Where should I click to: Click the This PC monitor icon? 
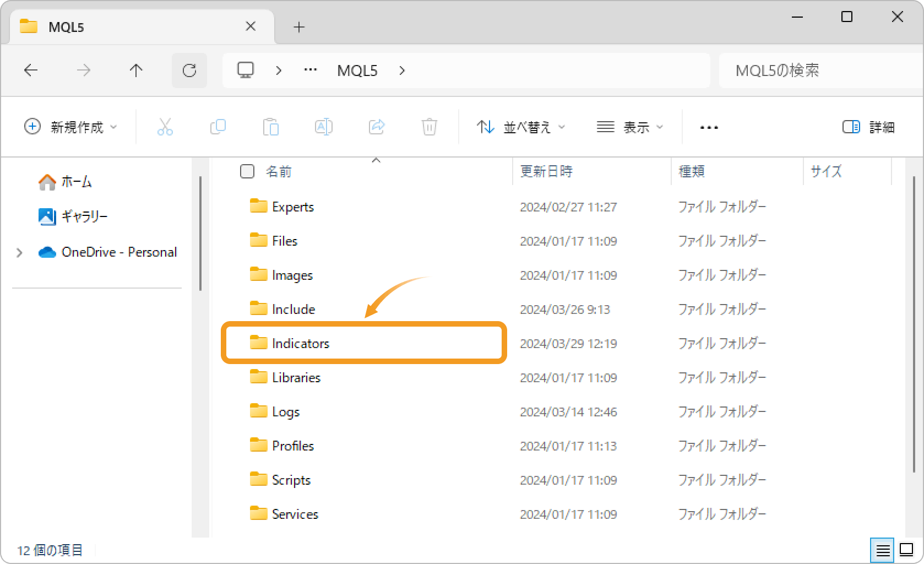click(x=246, y=70)
